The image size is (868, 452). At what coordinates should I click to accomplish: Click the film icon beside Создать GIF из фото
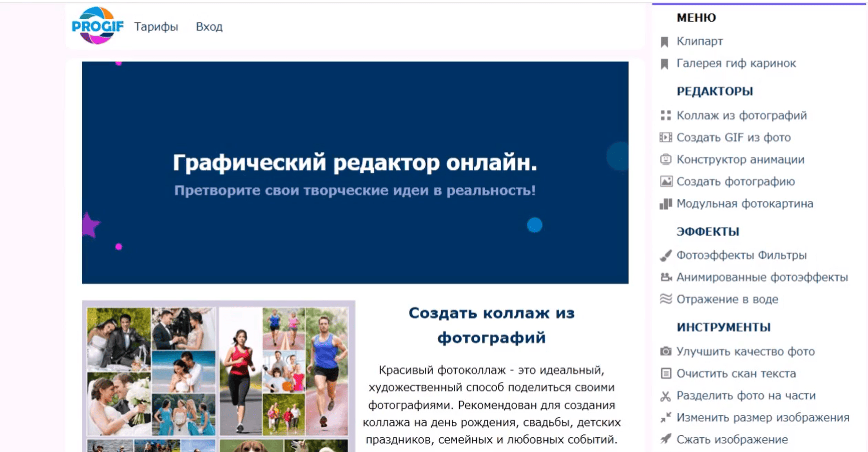[666, 137]
